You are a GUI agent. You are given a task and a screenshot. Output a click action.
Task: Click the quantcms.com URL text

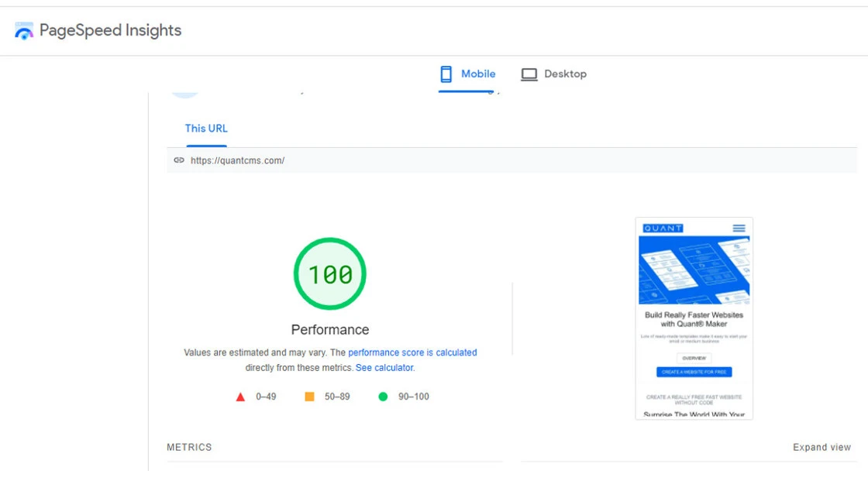pyautogui.click(x=237, y=160)
